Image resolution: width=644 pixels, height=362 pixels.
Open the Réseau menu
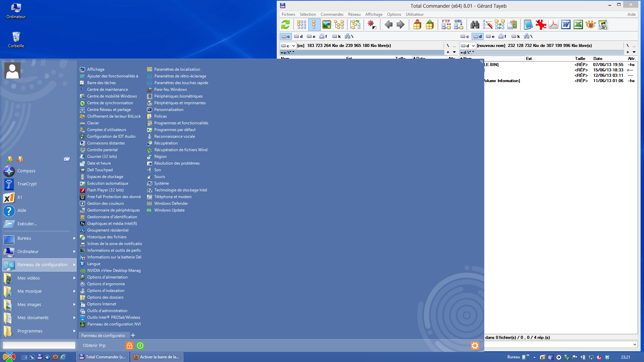pos(354,14)
